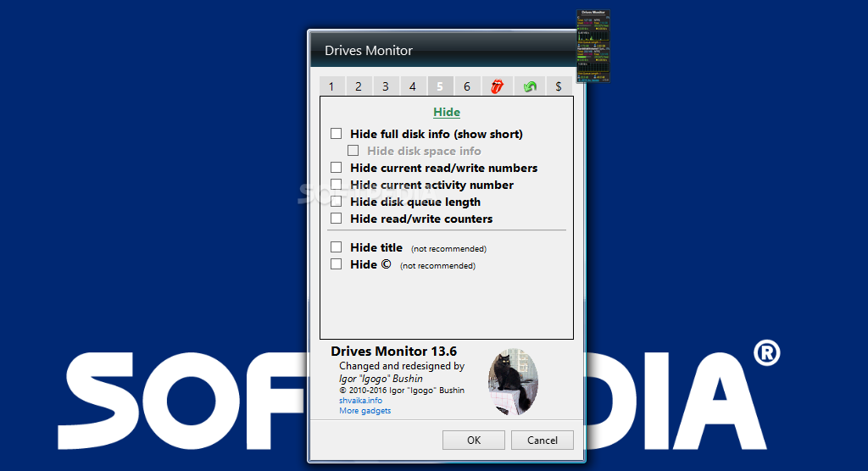Select the active tab 5
868x471 pixels.
[x=440, y=86]
